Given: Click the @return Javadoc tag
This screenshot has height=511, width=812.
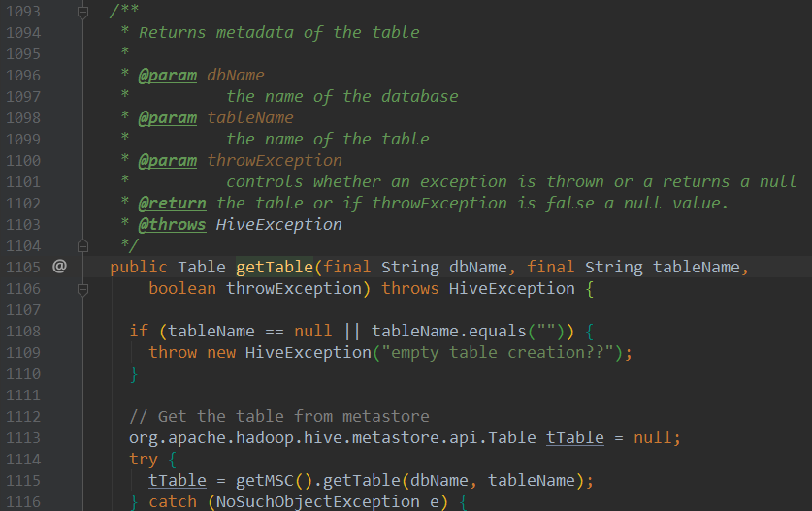Looking at the screenshot, I should coord(172,203).
